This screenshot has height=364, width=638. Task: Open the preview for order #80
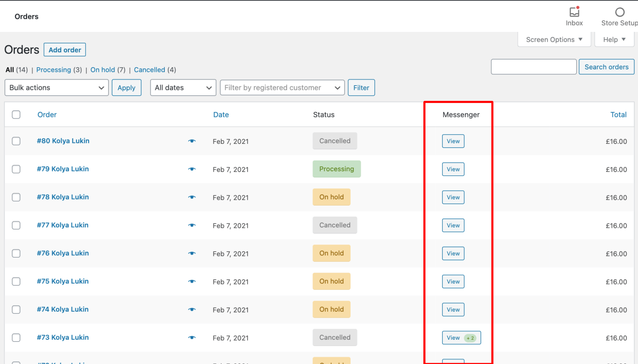tap(192, 141)
